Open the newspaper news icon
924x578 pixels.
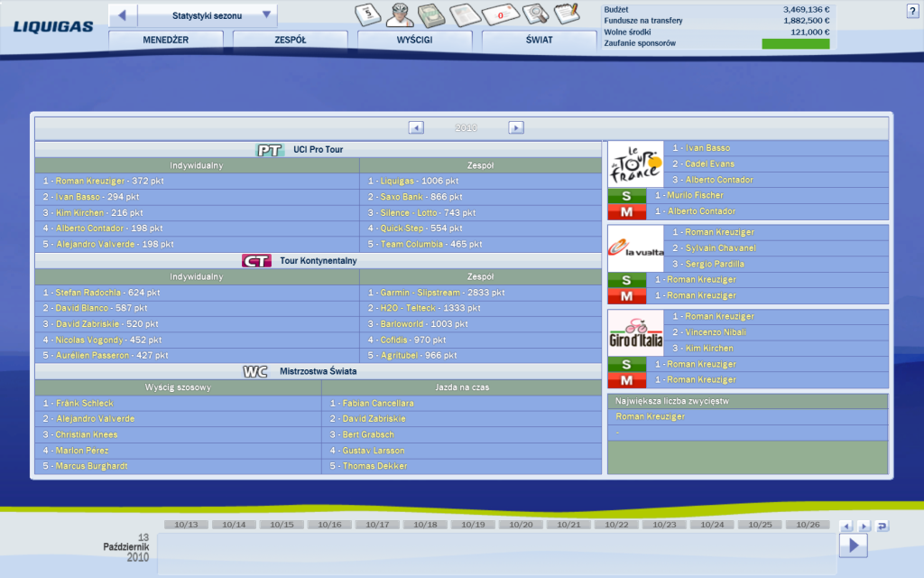point(466,15)
